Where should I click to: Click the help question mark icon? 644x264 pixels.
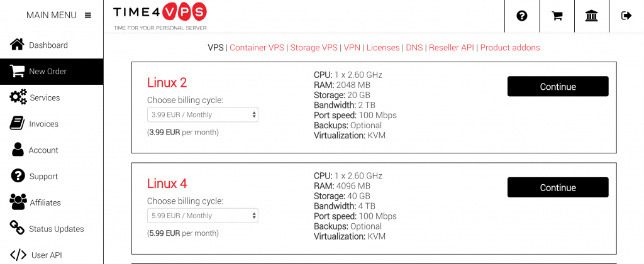[x=521, y=16]
